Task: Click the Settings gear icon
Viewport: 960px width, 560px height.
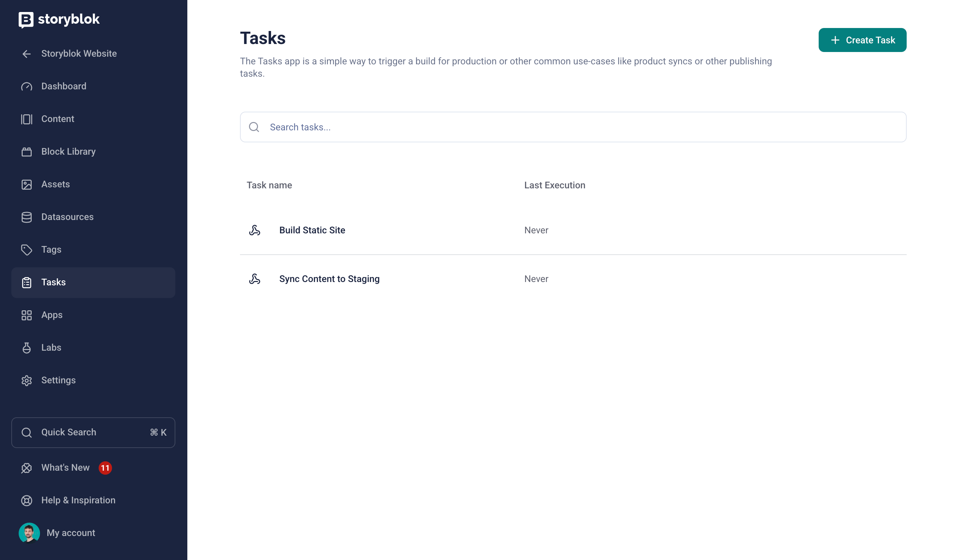Action: point(26,381)
